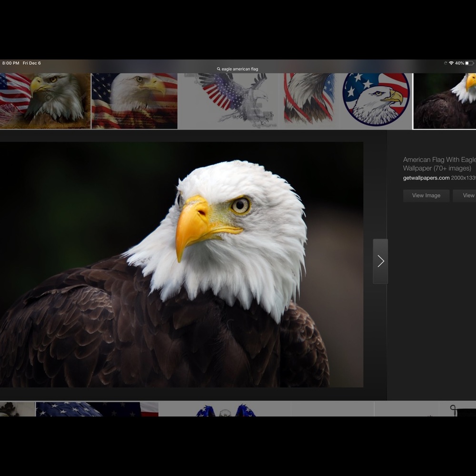Select the circular eagle emblem thumbnail
Viewport: 476px width, 476px height.
pos(376,100)
